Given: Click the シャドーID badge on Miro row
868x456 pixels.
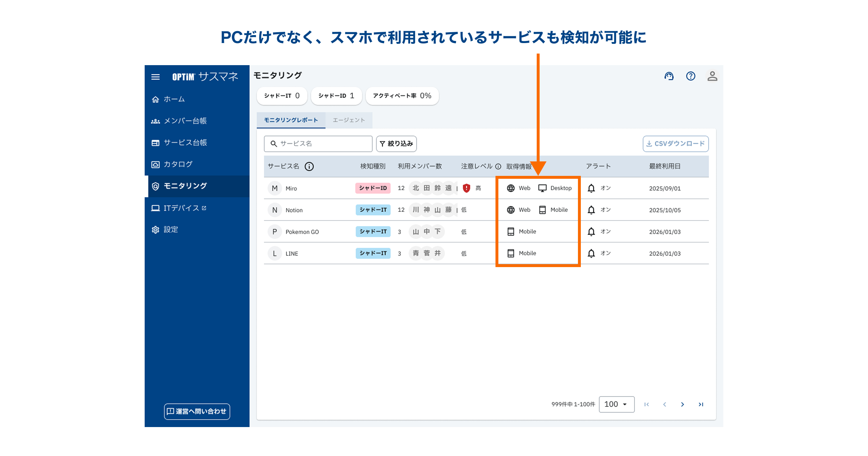Looking at the screenshot, I should [373, 188].
